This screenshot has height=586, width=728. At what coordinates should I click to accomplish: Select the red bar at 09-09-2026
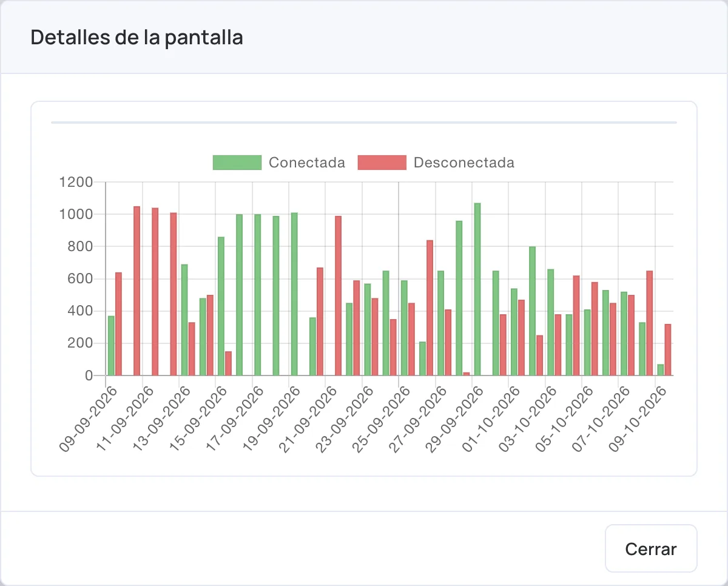point(118,324)
